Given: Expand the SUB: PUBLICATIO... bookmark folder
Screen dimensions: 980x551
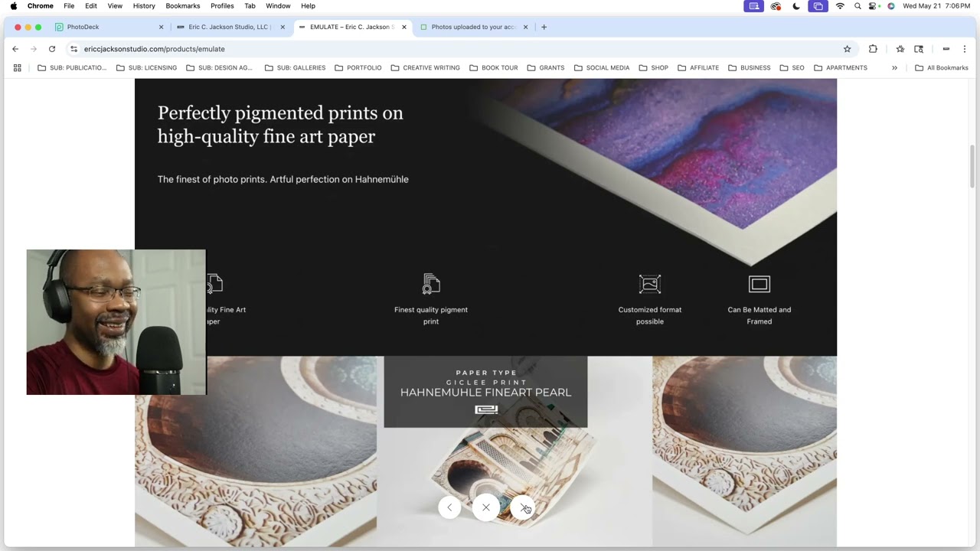Looking at the screenshot, I should (x=72, y=67).
